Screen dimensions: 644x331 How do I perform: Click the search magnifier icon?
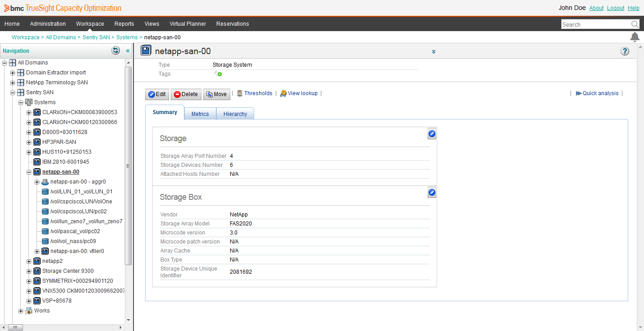(x=635, y=24)
